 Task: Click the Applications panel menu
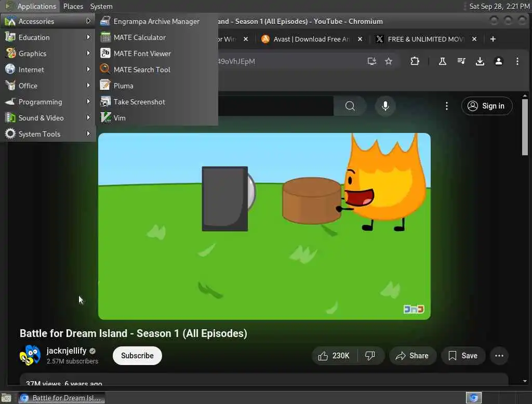pos(31,6)
